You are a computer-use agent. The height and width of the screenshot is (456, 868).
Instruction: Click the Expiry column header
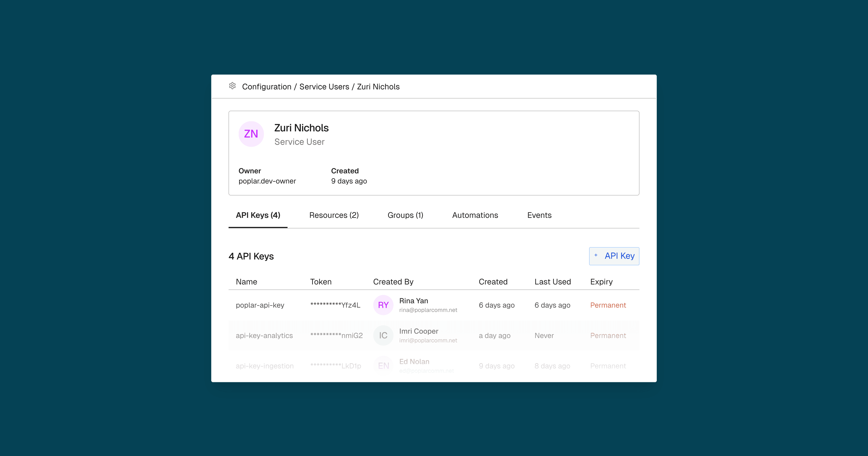[x=601, y=282]
